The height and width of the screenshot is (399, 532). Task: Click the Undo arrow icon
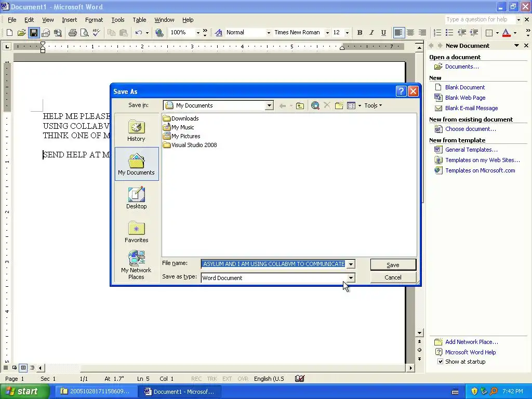pos(138,33)
